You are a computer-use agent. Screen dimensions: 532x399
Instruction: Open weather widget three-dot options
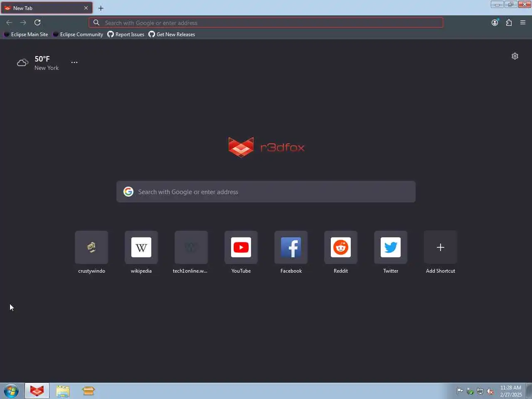tap(74, 62)
